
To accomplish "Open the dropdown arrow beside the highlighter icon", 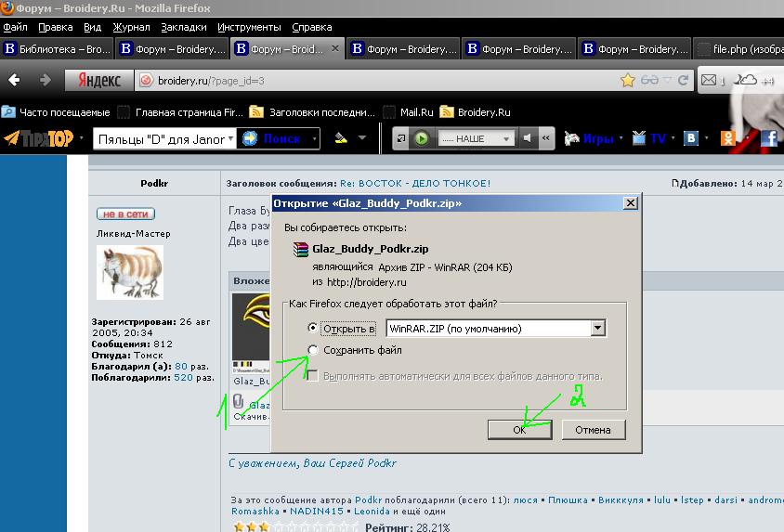I will click(362, 137).
